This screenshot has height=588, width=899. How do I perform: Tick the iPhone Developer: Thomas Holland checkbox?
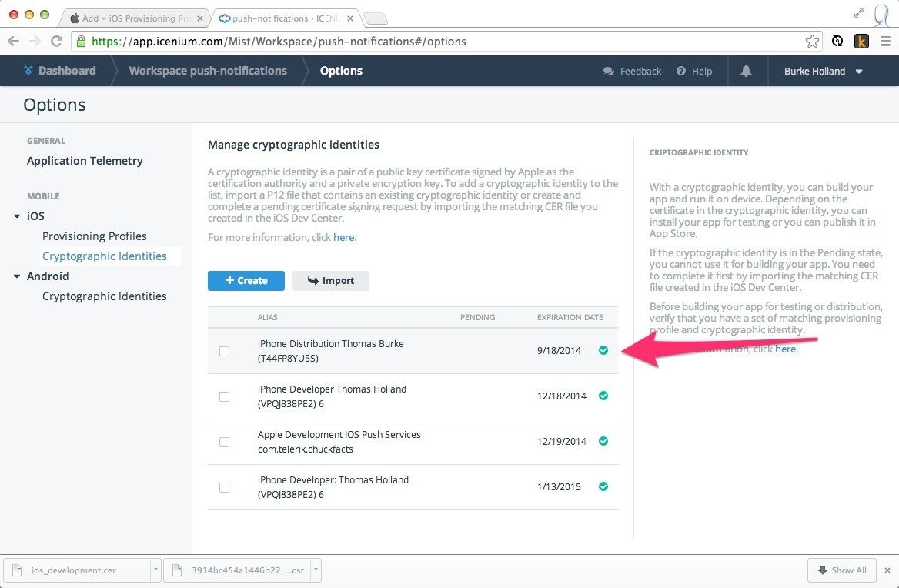coord(224,487)
